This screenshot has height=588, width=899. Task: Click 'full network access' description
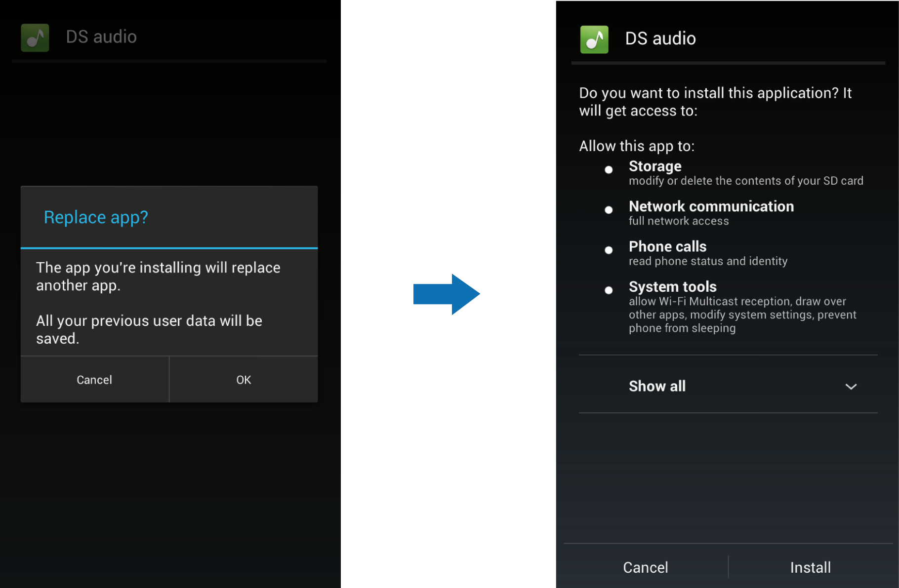pyautogui.click(x=679, y=221)
